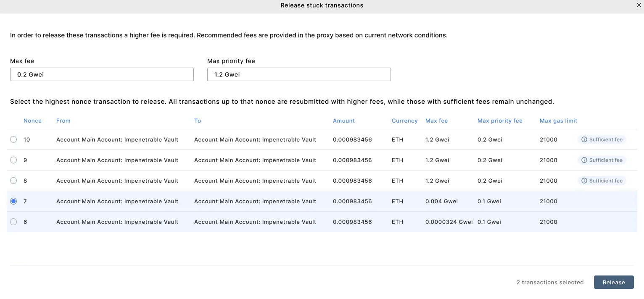The image size is (644, 299).
Task: Click the To account cell in nonce 9 row
Action: (255, 160)
